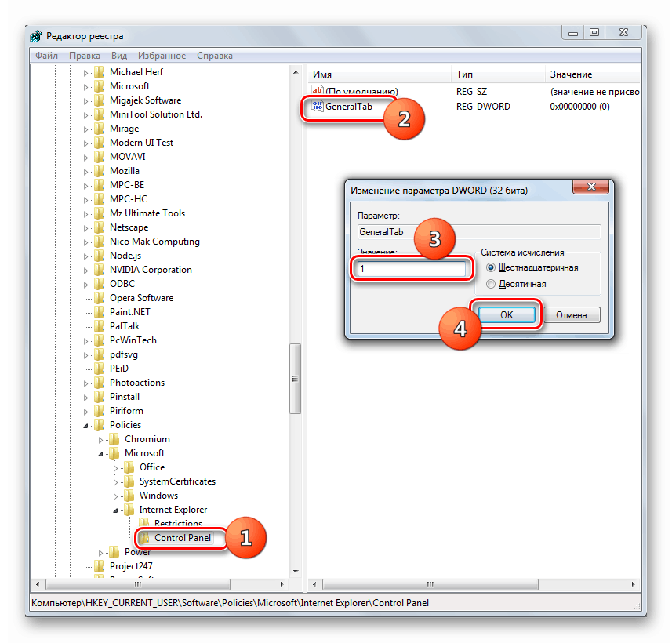Click the Michael Herf folder icon
This screenshot has width=672, height=643.
(x=100, y=72)
